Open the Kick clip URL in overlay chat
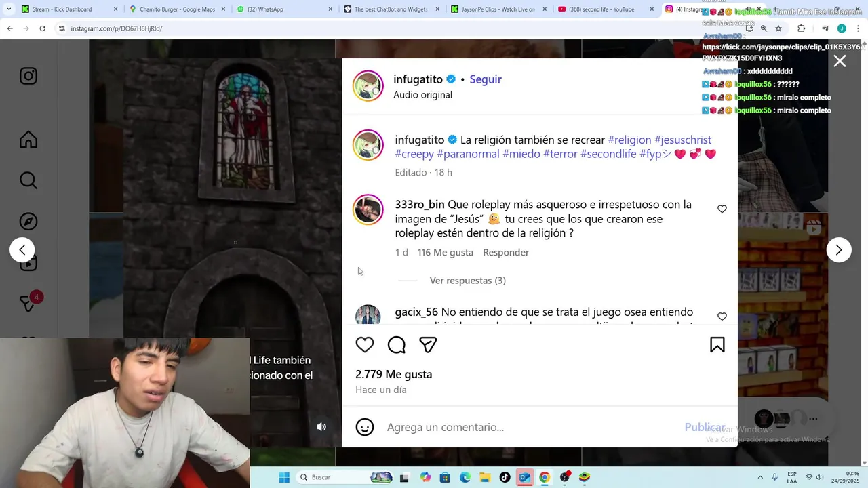868x488 pixels. [x=783, y=53]
